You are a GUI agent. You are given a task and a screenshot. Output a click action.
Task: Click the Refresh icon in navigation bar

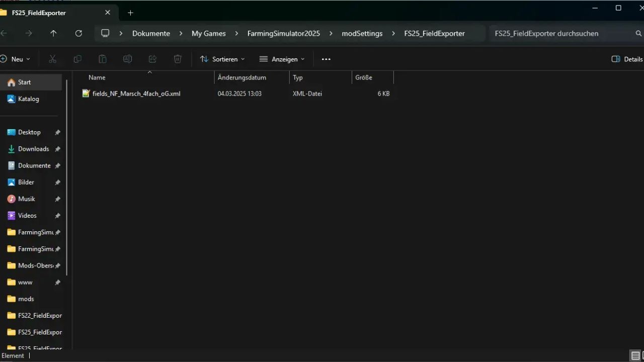coord(78,33)
